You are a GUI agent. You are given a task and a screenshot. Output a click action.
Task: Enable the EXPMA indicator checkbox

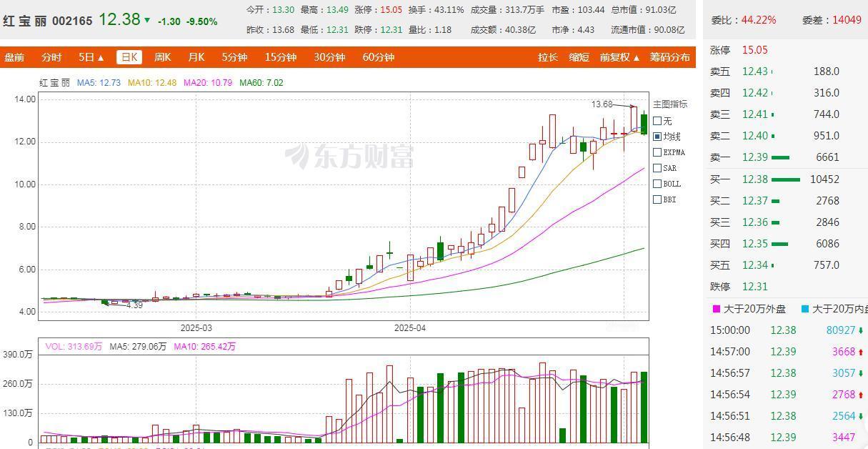click(657, 152)
